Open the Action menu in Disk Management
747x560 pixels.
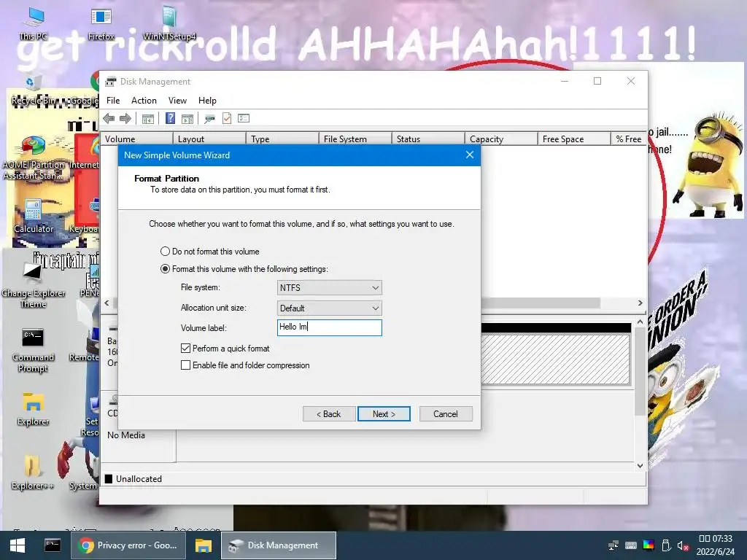144,101
